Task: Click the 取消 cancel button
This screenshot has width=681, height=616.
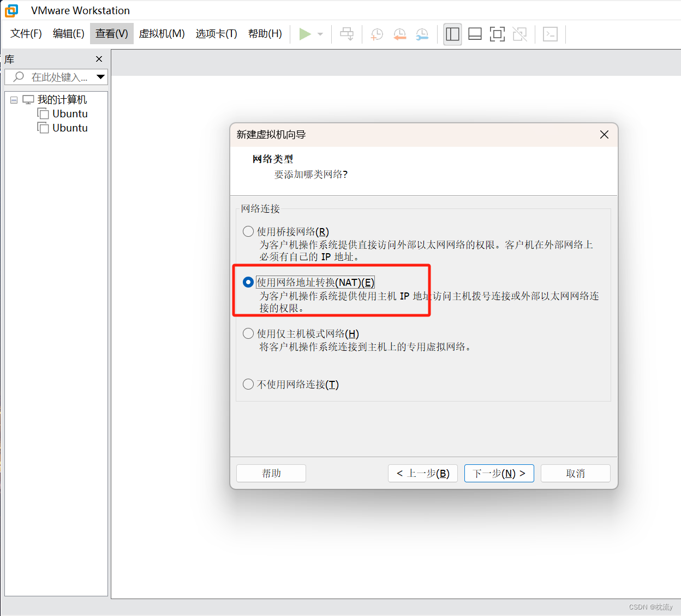Action: [576, 473]
